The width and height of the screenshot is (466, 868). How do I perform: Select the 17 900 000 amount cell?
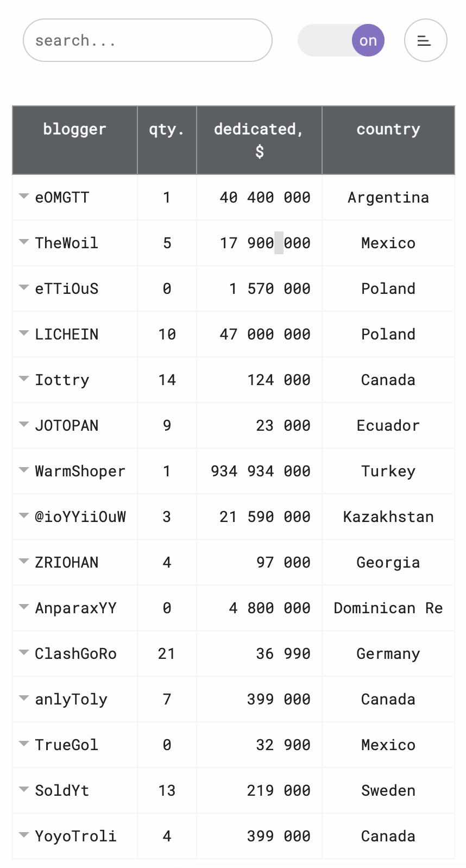pos(259,243)
